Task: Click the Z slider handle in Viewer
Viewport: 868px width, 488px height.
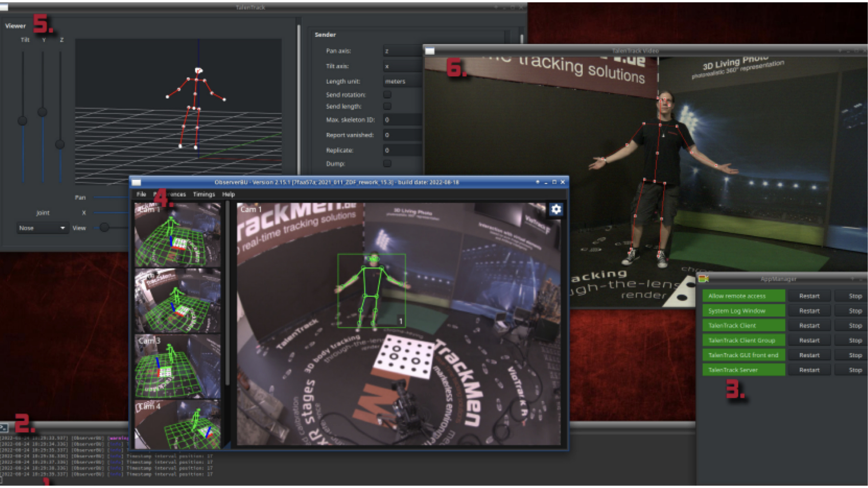Action: 60,145
